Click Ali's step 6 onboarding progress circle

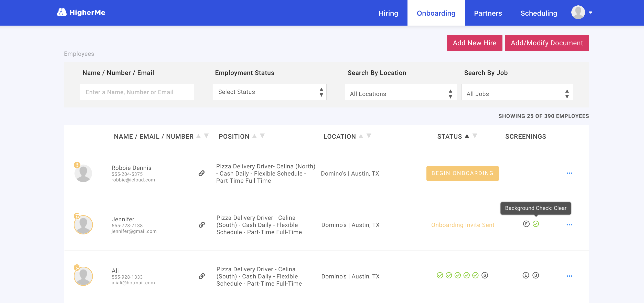[485, 275]
